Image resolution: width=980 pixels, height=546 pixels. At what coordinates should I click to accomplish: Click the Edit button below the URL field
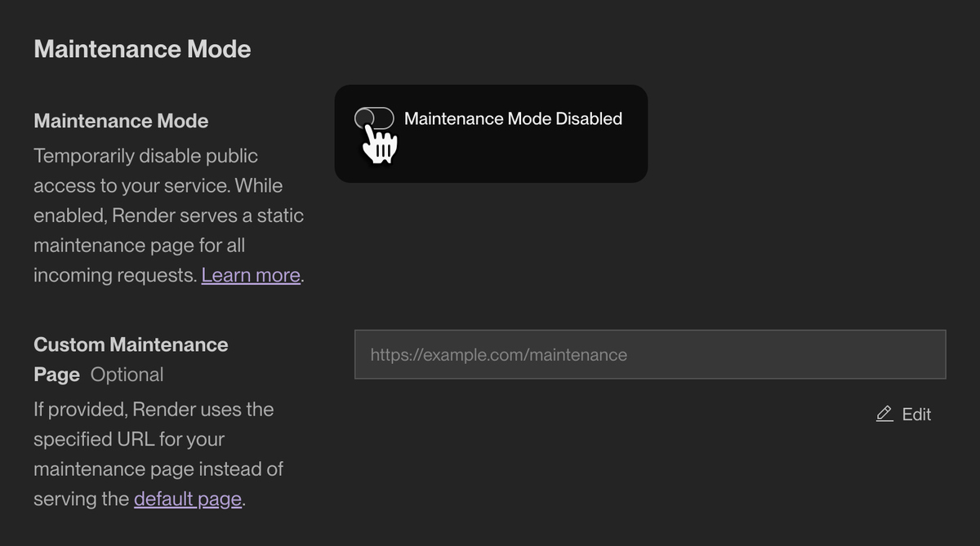[x=903, y=415]
